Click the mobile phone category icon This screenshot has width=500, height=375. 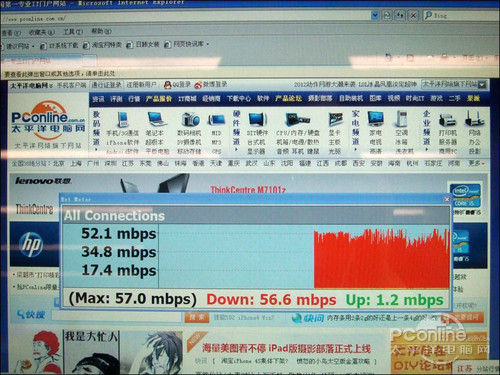pyautogui.click(x=122, y=120)
